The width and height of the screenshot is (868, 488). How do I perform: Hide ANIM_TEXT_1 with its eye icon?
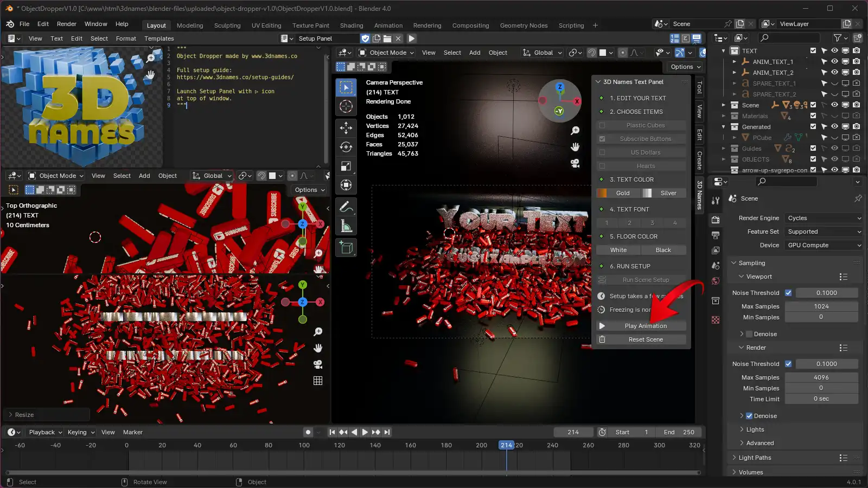[834, 62]
